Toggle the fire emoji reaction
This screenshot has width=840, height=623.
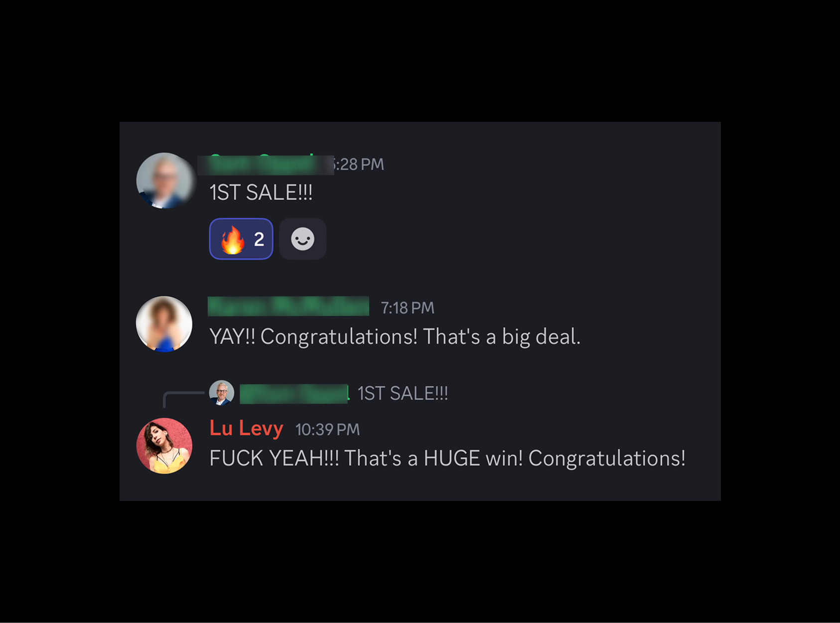pos(241,239)
